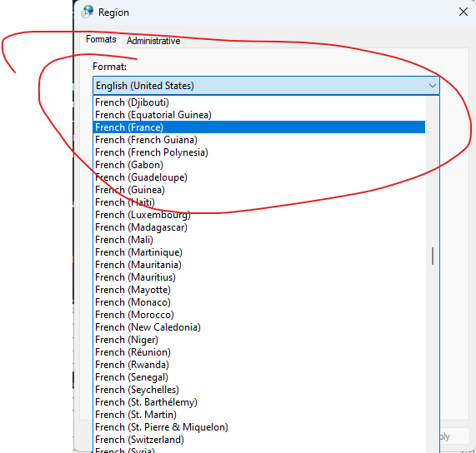Pick French (Seychelles) from the dropdown
The width and height of the screenshot is (476, 453).
coord(259,390)
